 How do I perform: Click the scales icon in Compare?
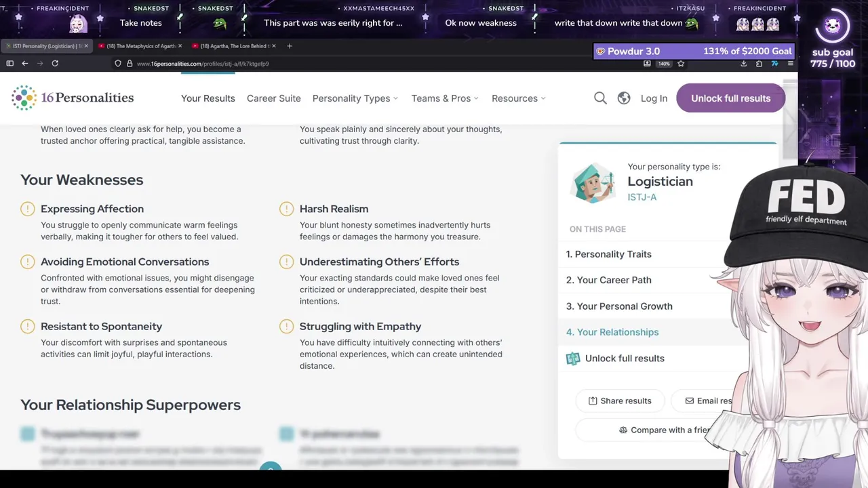point(623,430)
